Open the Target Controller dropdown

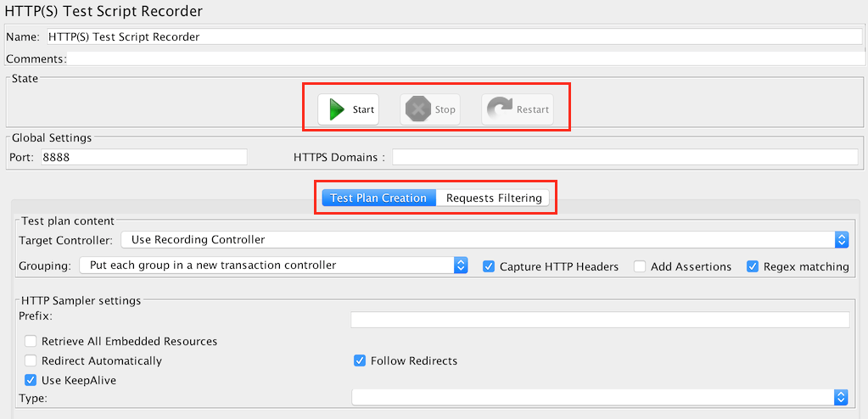(484, 240)
